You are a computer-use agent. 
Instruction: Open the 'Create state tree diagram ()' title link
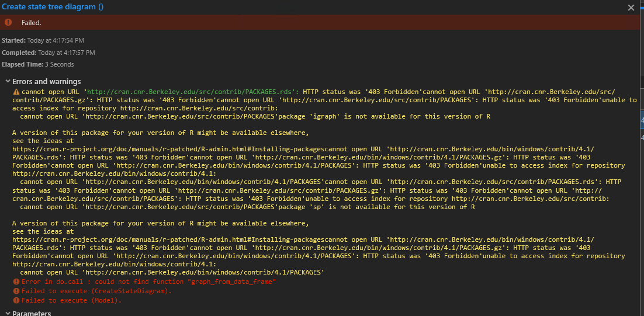click(52, 7)
